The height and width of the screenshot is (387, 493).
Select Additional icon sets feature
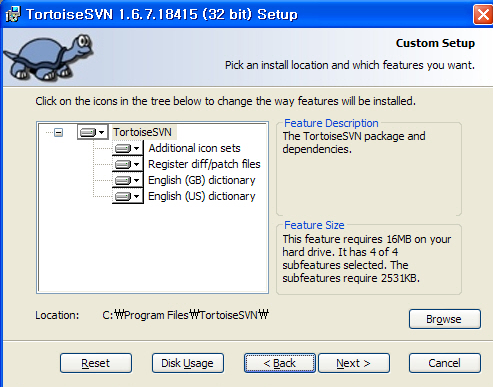[194, 148]
